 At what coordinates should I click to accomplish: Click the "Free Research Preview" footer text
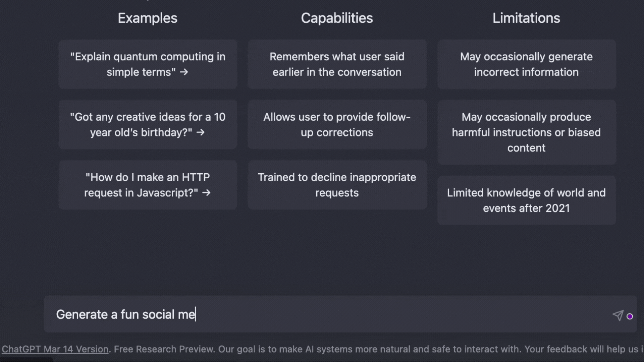click(x=164, y=349)
